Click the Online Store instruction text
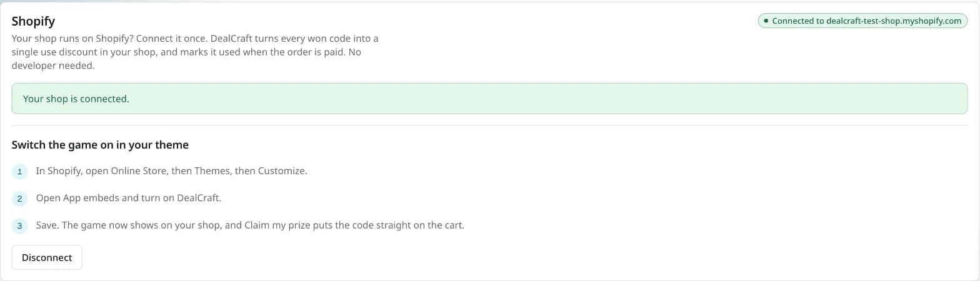 pyautogui.click(x=171, y=170)
